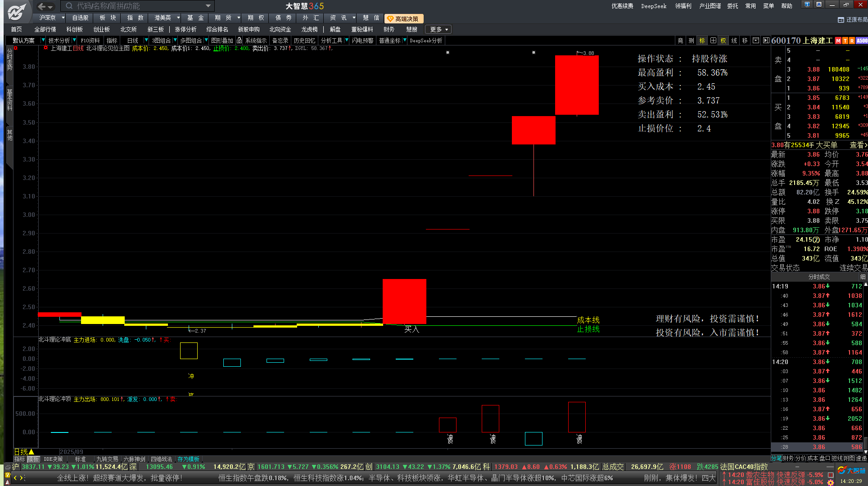
Task: Select the DDE决策 template tab
Action: (x=53, y=459)
